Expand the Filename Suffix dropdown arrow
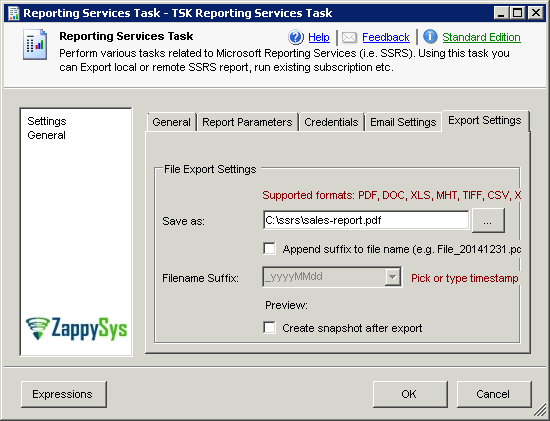 pyautogui.click(x=392, y=277)
